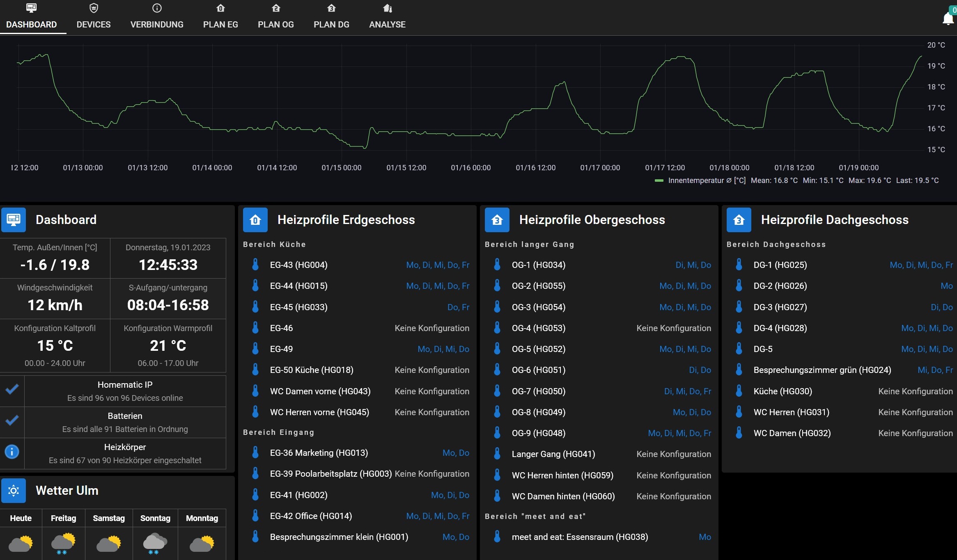This screenshot has height=560, width=957.
Task: Open the Di, Mi, Do, Fr link for OG-7
Action: click(688, 391)
